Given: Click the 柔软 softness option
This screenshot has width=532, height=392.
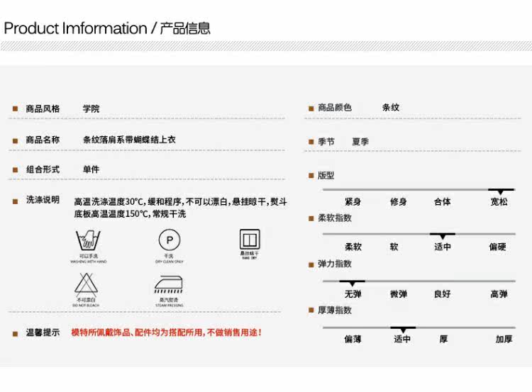Looking at the screenshot, I should pyautogui.click(x=353, y=247).
